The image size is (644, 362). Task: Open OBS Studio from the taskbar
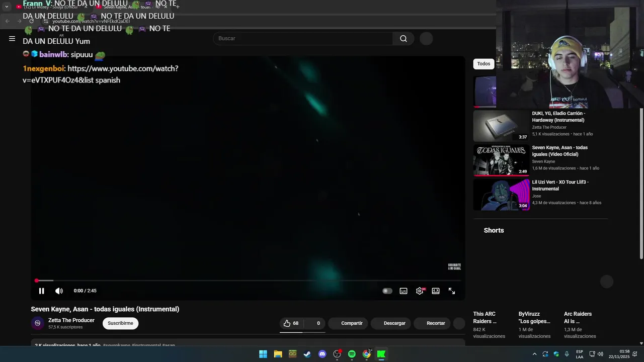click(337, 354)
